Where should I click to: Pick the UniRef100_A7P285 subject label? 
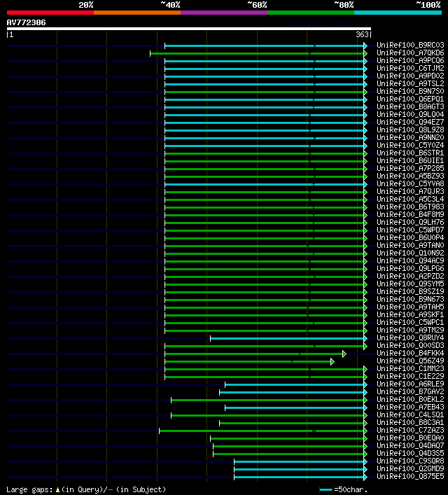coord(410,168)
